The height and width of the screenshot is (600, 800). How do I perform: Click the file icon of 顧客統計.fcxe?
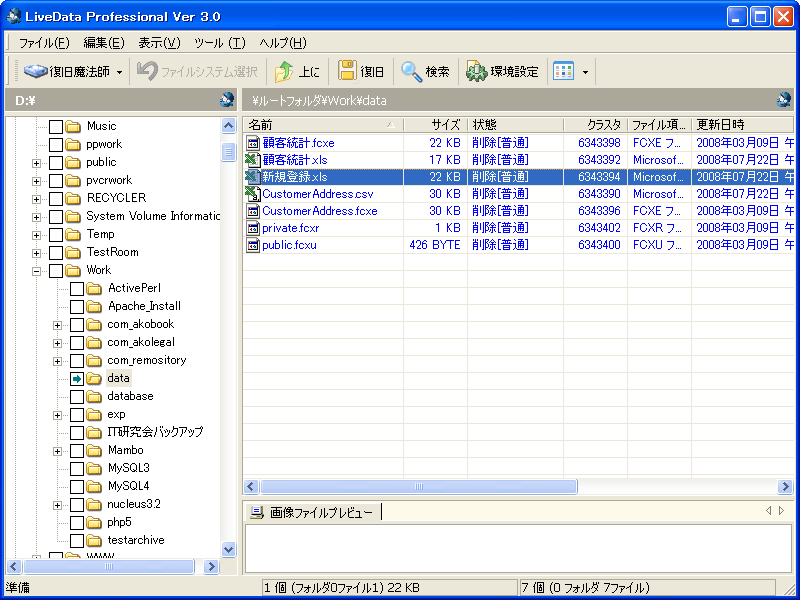(253, 143)
